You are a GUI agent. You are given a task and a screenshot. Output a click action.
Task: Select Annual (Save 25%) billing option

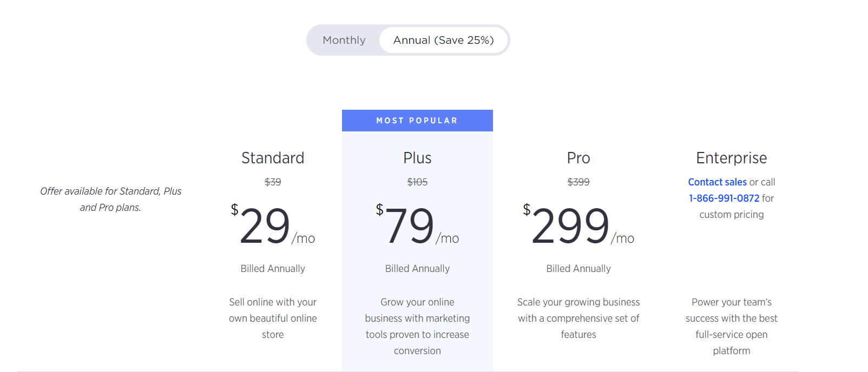coord(443,40)
